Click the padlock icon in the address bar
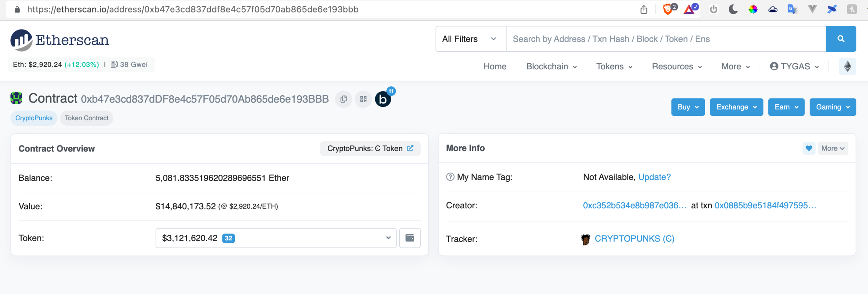 click(17, 9)
